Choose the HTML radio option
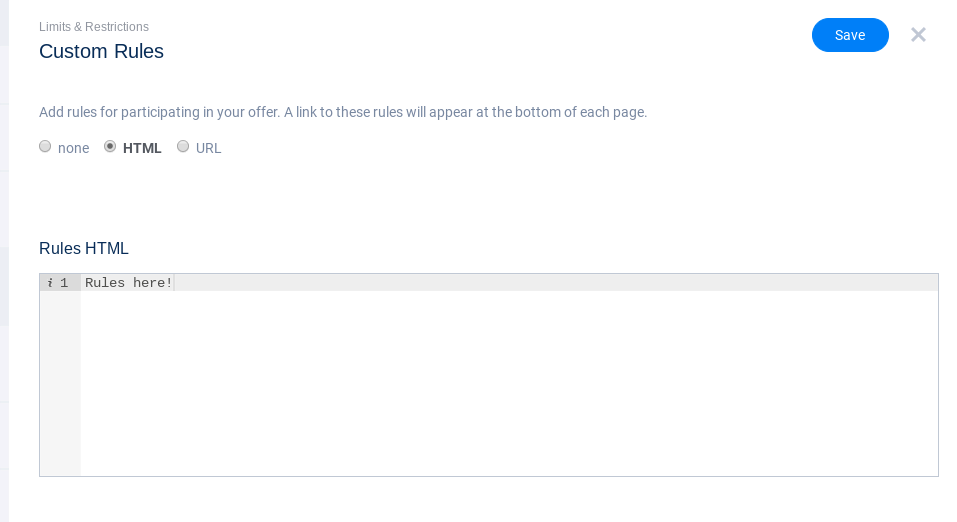Screen dimensions: 957x522 click(110, 146)
